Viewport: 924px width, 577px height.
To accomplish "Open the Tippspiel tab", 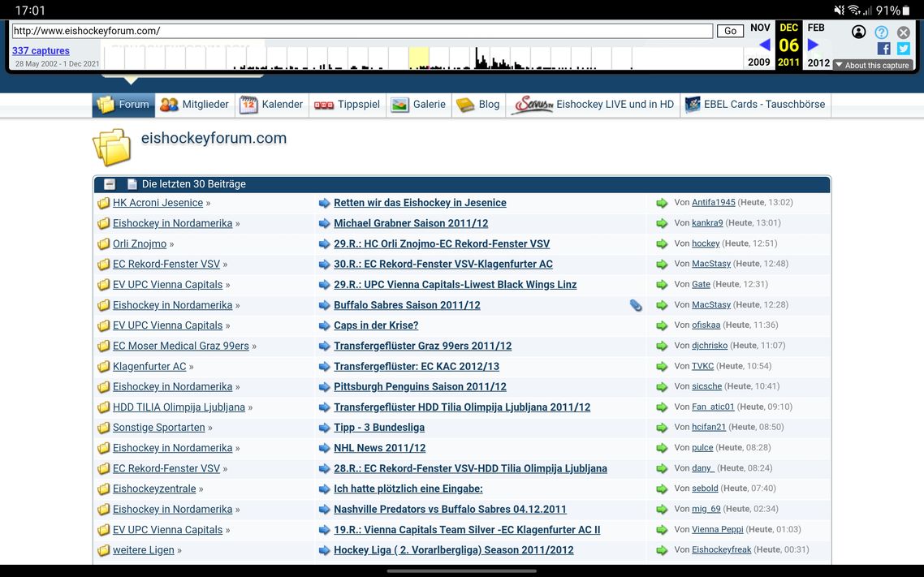I will [x=348, y=105].
